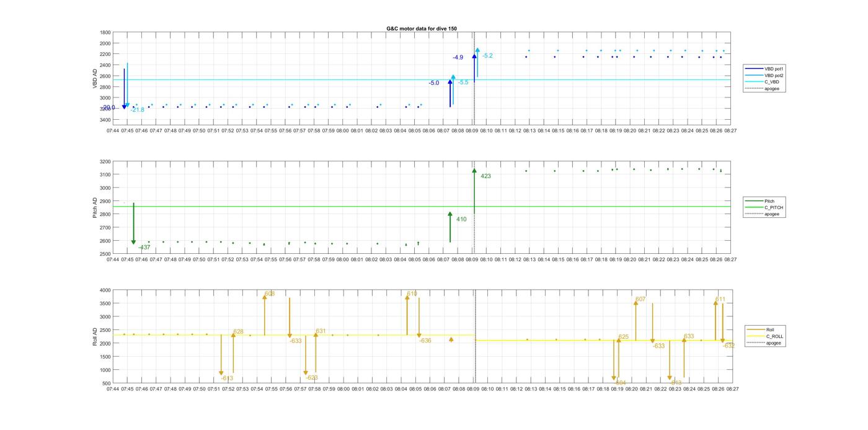Click the '4000' tick on the Roll axis
This screenshot has width=868, height=430.
tap(105, 290)
